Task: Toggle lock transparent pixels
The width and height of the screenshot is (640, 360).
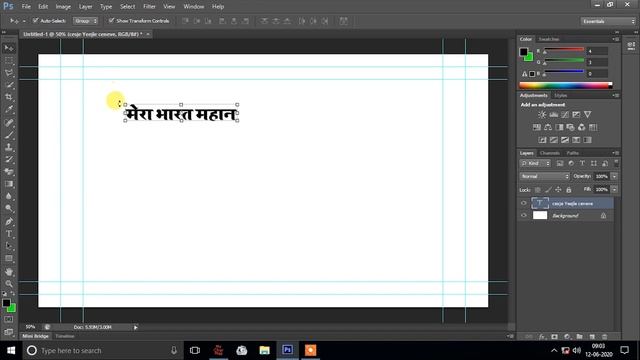Action: [x=538, y=190]
